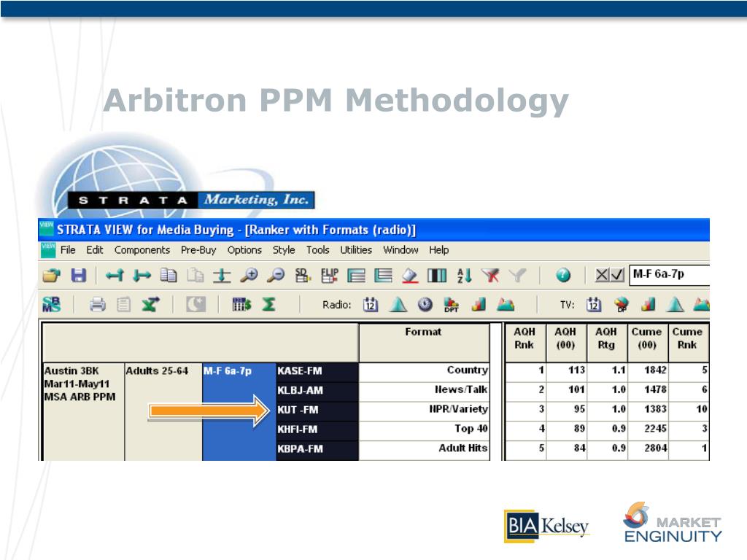Screen dimensions: 747x560
Task: Click the columns layout icon
Action: coord(437,275)
